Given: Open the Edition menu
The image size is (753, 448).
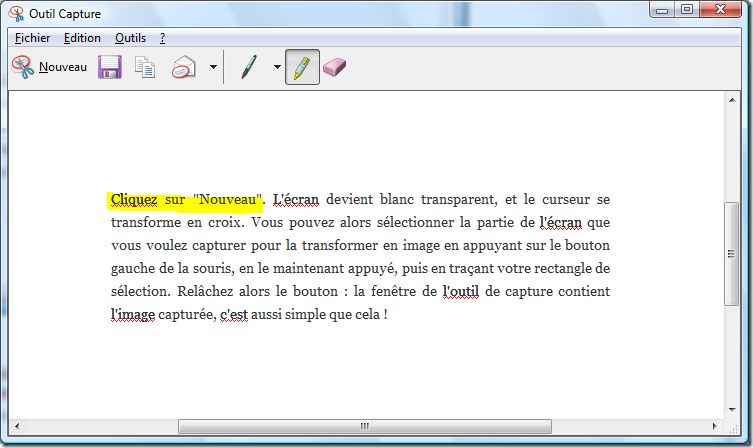Looking at the screenshot, I should pos(82,38).
